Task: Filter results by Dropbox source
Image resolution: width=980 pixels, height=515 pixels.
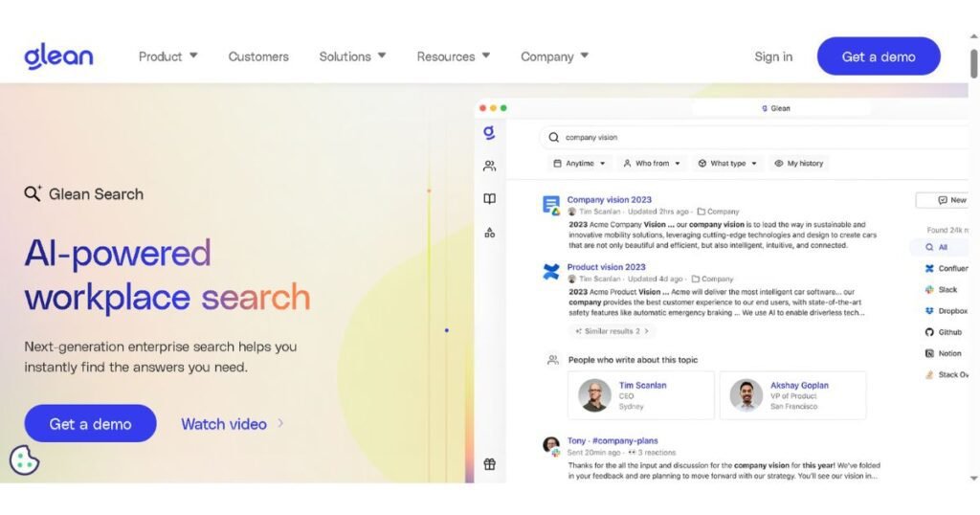Action: coord(947,310)
